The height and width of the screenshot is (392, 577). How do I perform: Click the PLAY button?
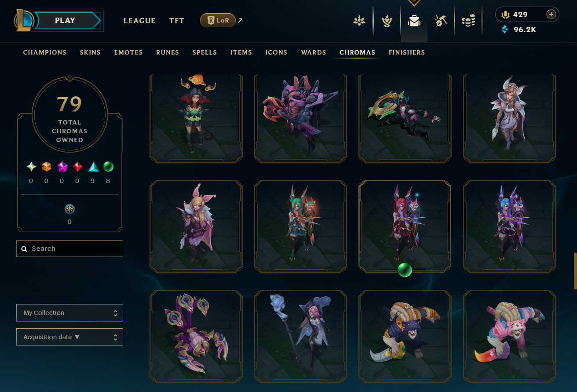pos(65,20)
